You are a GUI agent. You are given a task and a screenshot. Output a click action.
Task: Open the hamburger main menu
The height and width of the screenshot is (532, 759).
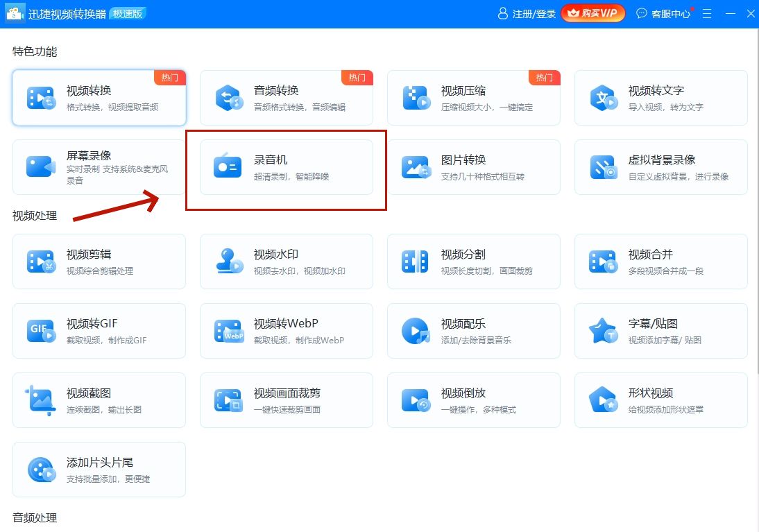[x=707, y=14]
